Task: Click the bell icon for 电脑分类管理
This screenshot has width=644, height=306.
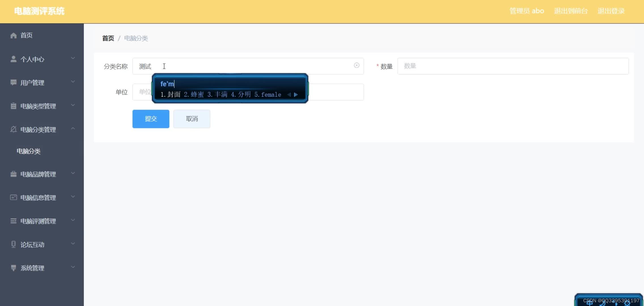Action: pos(13,129)
